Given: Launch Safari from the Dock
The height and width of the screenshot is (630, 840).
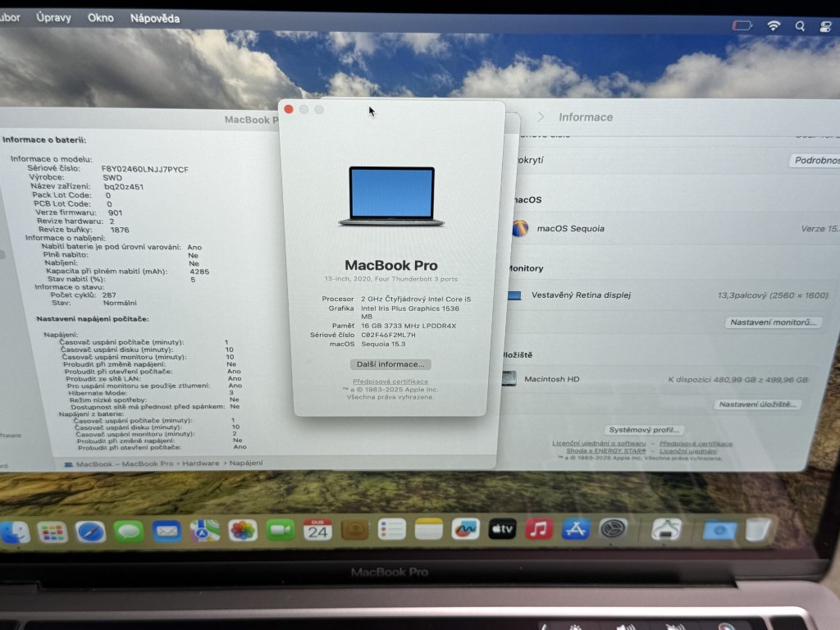Looking at the screenshot, I should pos(90,532).
